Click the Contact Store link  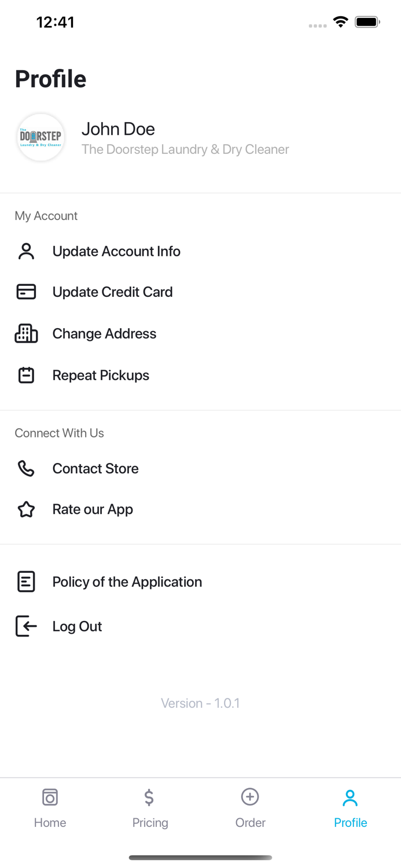pyautogui.click(x=95, y=468)
